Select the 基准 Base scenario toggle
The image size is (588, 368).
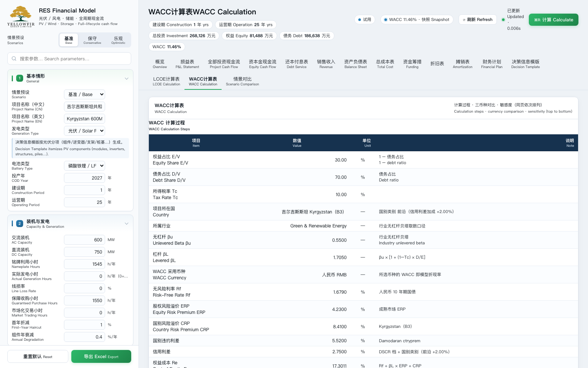[69, 40]
